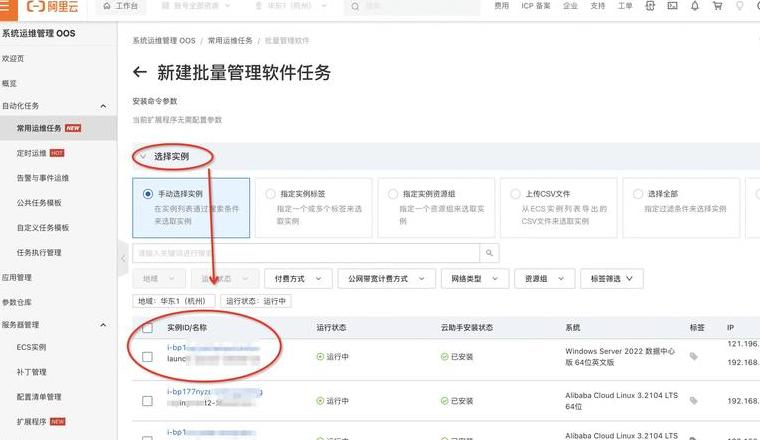Focus the top bar search box
The image size is (760, 440).
click(x=412, y=6)
